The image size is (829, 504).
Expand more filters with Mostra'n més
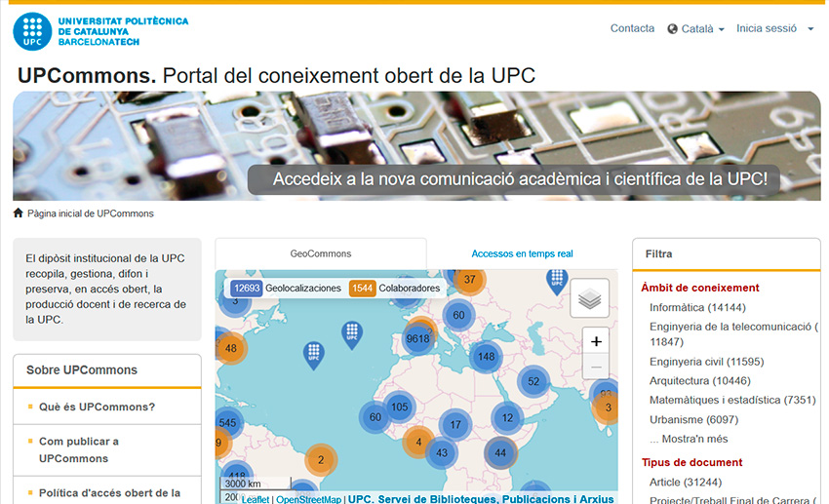pyautogui.click(x=689, y=439)
